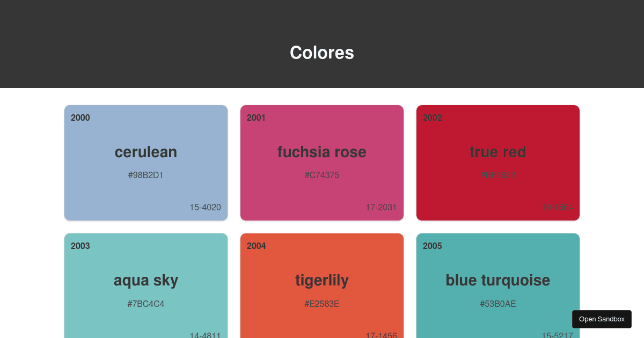This screenshot has width=644, height=338.
Task: Click the hex code #C74375
Action: [x=322, y=175]
